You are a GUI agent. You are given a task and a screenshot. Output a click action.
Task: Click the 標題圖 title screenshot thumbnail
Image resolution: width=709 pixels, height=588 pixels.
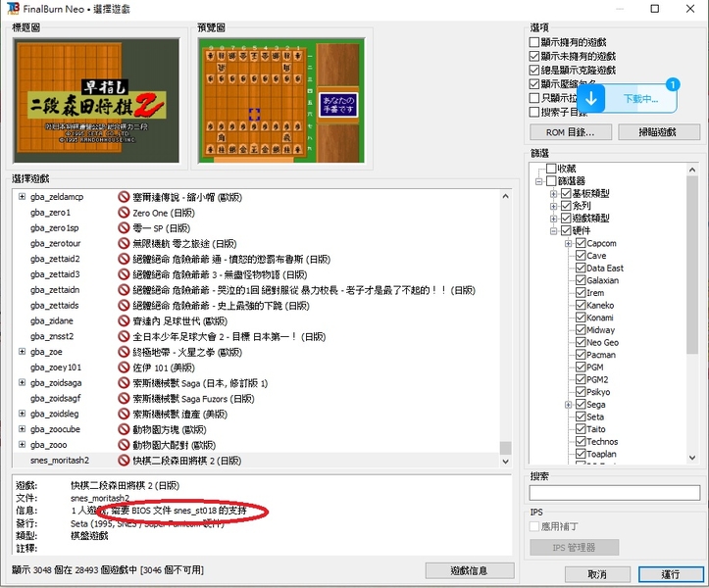point(96,100)
